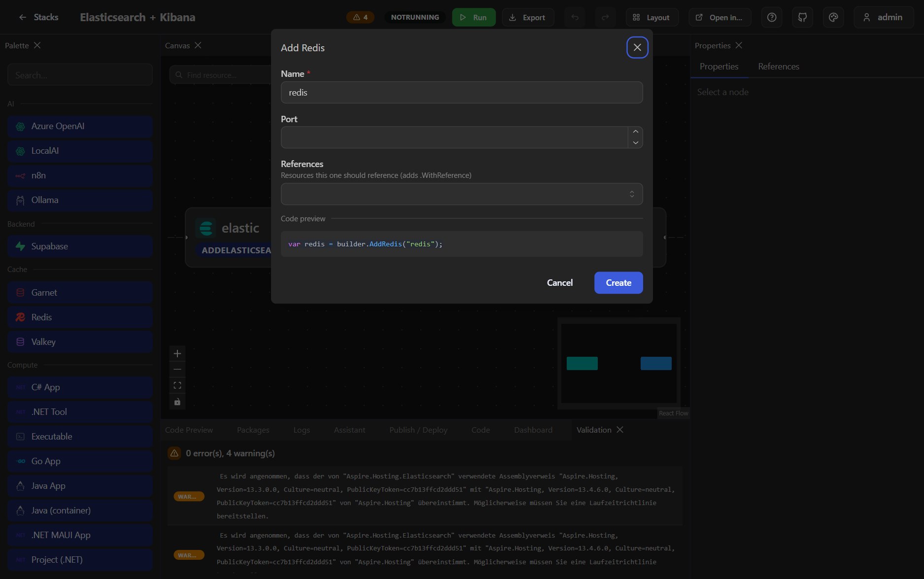Select Supabase palette item
924x579 pixels.
click(x=80, y=246)
